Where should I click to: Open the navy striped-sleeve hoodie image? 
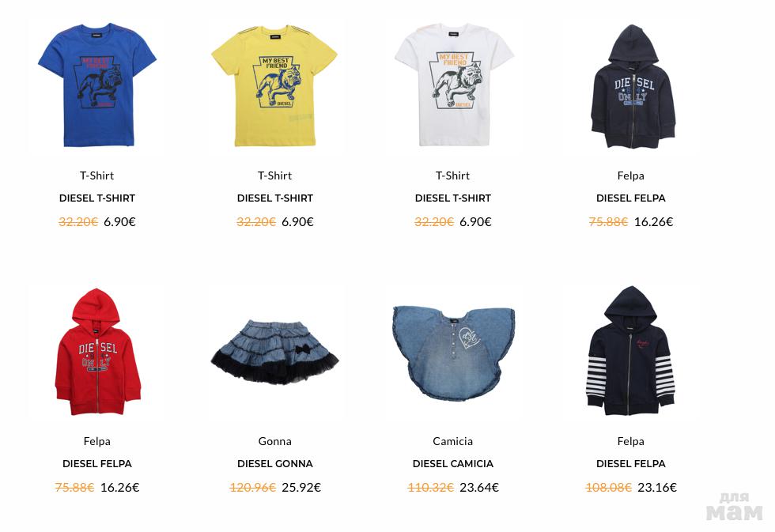pyautogui.click(x=631, y=350)
